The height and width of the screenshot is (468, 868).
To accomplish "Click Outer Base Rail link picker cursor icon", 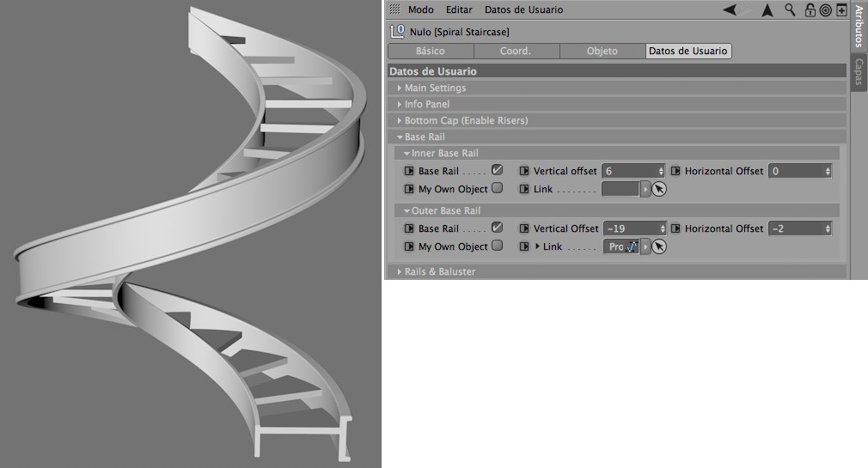I will [659, 246].
